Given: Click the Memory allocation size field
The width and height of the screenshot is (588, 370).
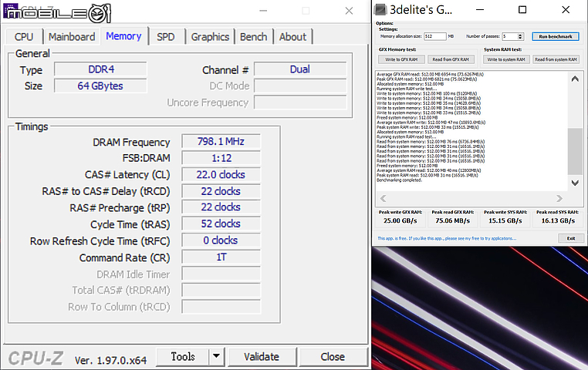Looking at the screenshot, I should (435, 36).
